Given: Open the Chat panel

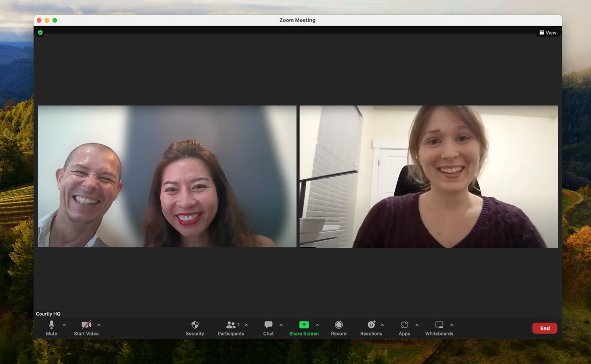Looking at the screenshot, I should click(268, 328).
